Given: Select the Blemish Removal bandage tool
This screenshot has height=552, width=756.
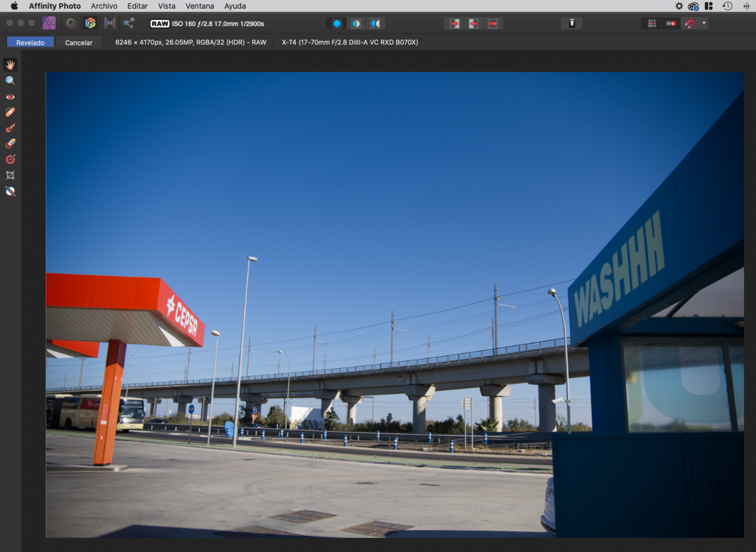Looking at the screenshot, I should 10,112.
